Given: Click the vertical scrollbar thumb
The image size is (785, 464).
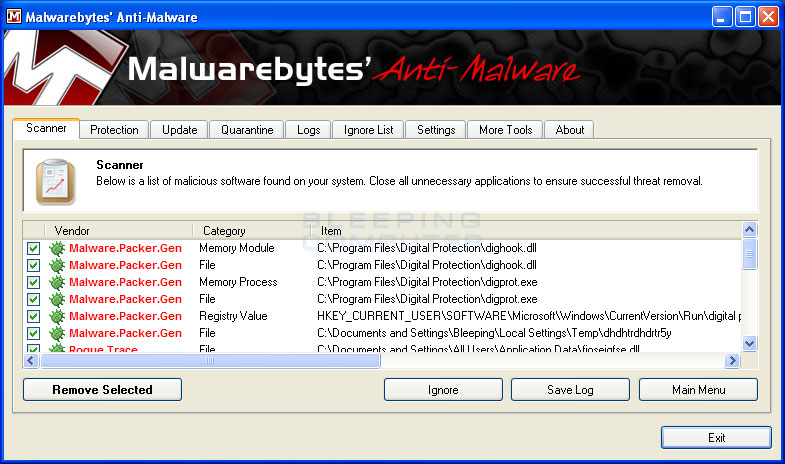Looking at the screenshot, I should click(749, 254).
